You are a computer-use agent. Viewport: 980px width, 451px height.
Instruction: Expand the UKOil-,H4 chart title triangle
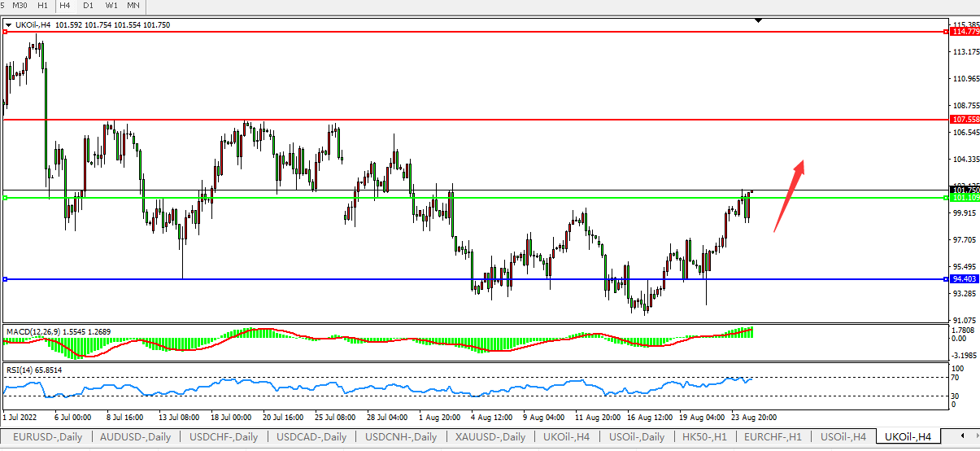click(8, 25)
